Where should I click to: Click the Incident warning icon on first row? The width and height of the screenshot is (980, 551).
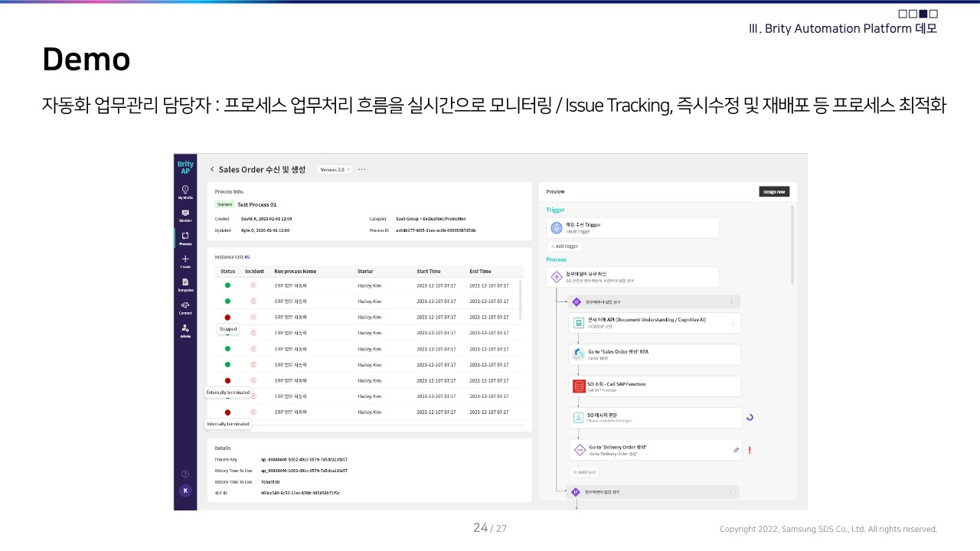(x=253, y=286)
